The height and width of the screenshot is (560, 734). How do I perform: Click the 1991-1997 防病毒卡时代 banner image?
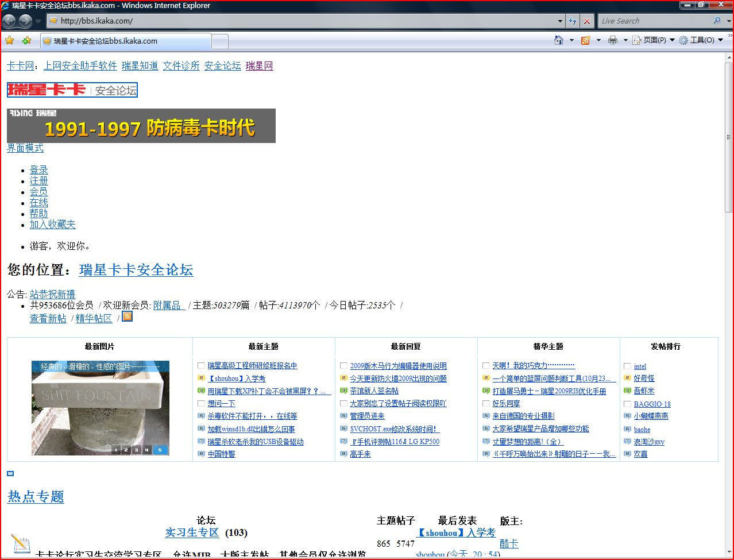point(141,126)
